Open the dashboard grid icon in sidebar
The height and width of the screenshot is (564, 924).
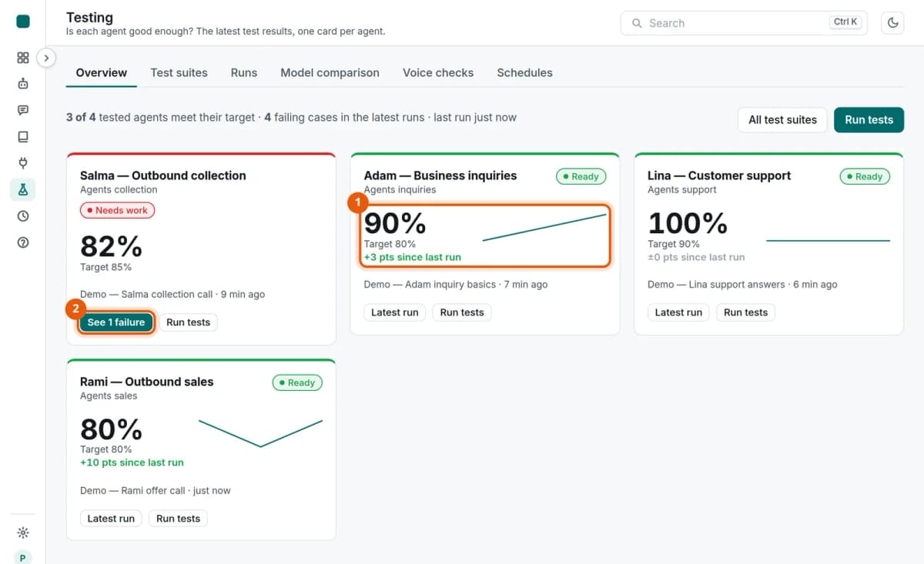tap(23, 58)
